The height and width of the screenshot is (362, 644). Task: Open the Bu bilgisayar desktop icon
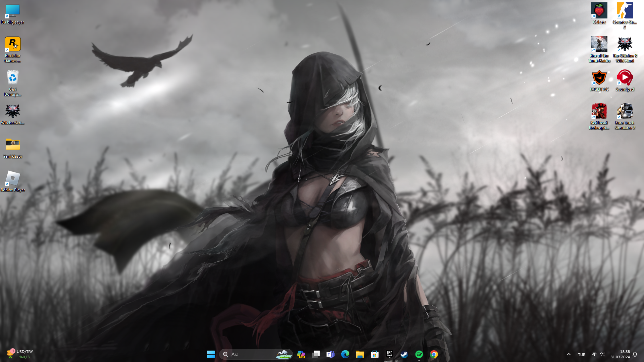coord(13,14)
